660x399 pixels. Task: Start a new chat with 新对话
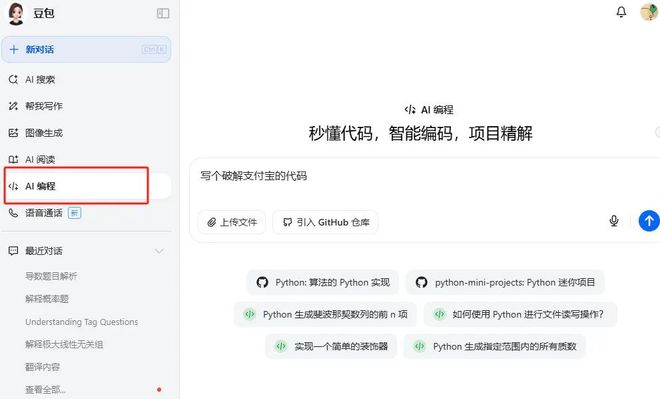(86, 49)
